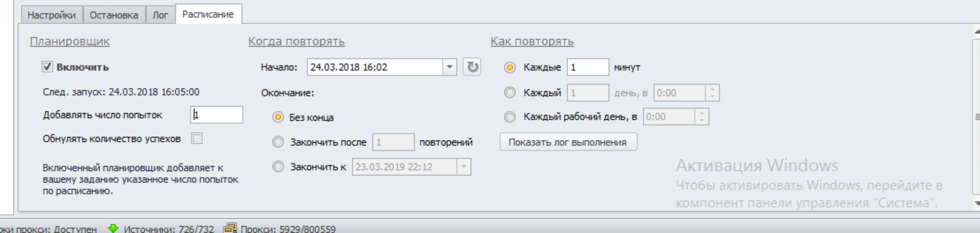The height and width of the screenshot is (233, 980).
Task: Expand the Закончить к date dropdown
Action: [x=464, y=167]
